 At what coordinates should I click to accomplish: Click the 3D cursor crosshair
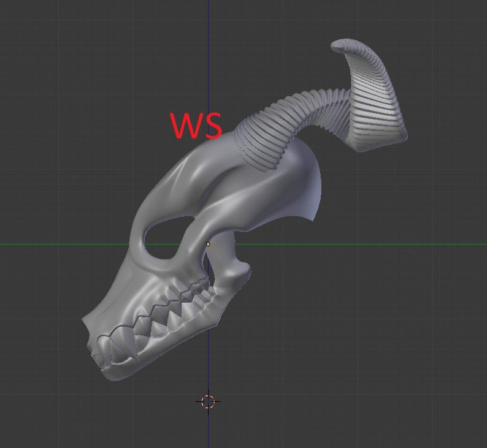(x=208, y=401)
